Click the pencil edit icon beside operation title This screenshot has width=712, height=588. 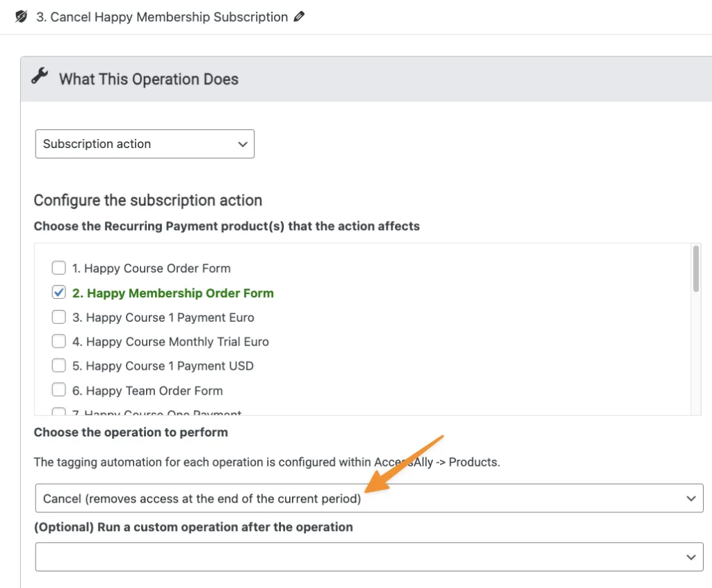click(x=299, y=17)
